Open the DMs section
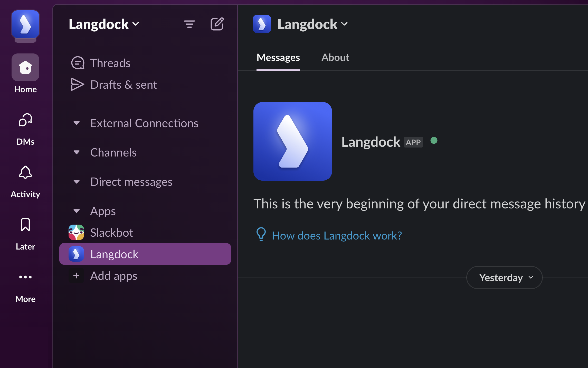Screen dimensions: 588x368 click(x=25, y=120)
